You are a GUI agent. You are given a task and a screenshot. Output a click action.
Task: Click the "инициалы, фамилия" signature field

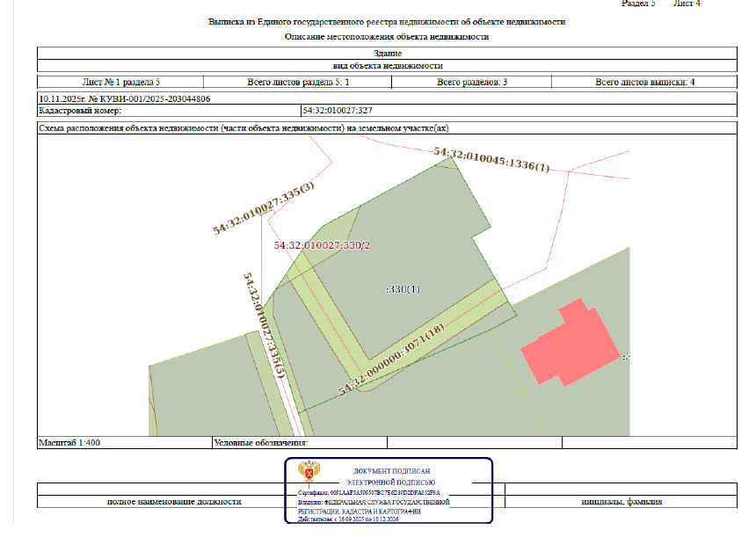[622, 502]
